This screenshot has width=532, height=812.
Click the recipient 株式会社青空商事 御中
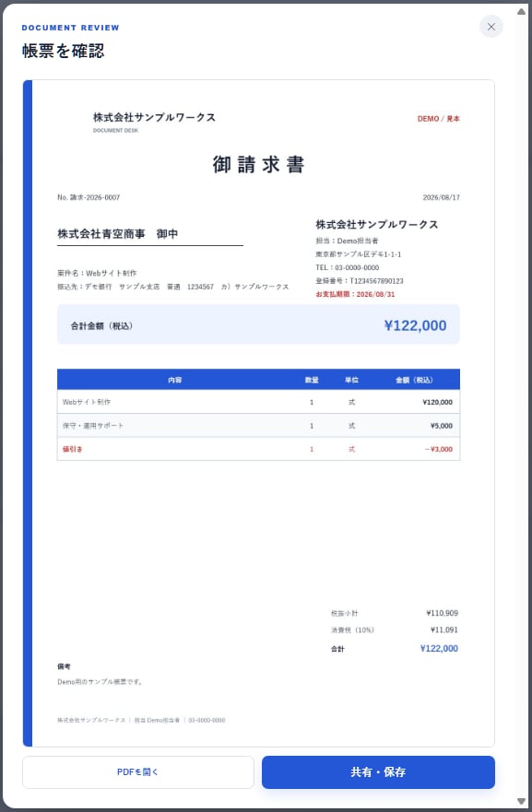point(118,233)
